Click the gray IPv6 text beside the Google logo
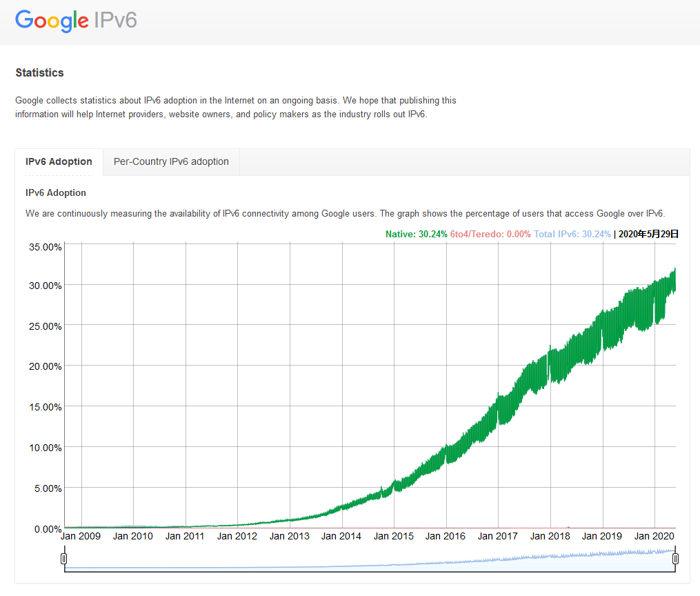The image size is (700, 596). (116, 20)
